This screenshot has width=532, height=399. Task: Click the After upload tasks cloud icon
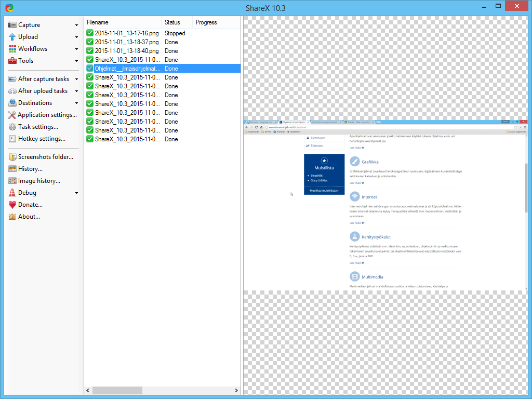click(x=12, y=91)
